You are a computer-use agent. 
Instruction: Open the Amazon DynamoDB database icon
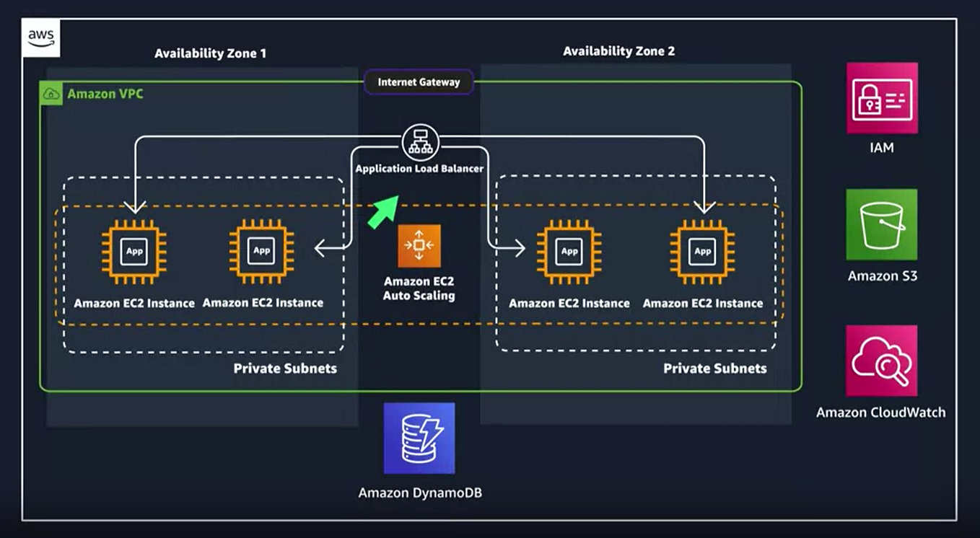(x=419, y=438)
